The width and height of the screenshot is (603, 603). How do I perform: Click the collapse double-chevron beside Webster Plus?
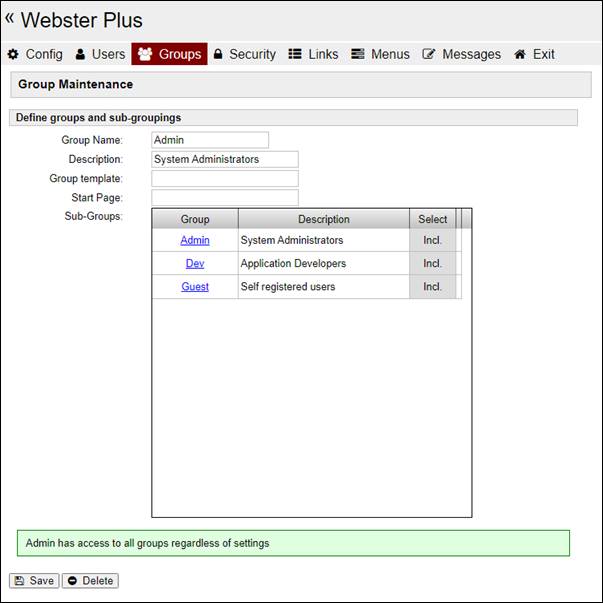tap(10, 18)
